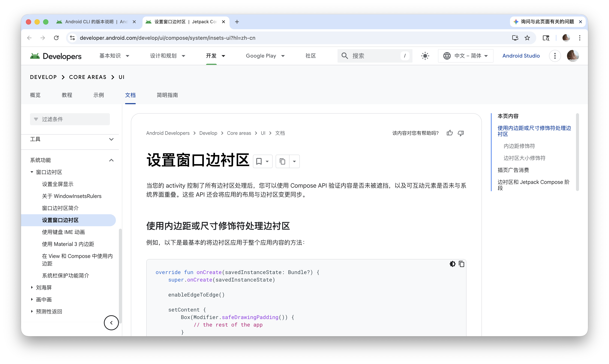Jump to 边衬区大小修饰符 in page contents

(524, 158)
